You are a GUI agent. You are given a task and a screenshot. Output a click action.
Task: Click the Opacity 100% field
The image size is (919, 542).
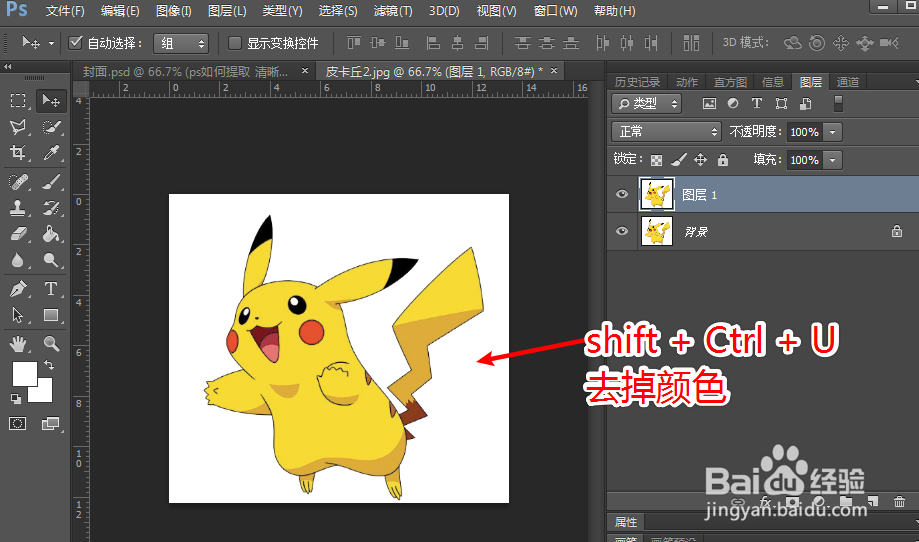pyautogui.click(x=804, y=132)
